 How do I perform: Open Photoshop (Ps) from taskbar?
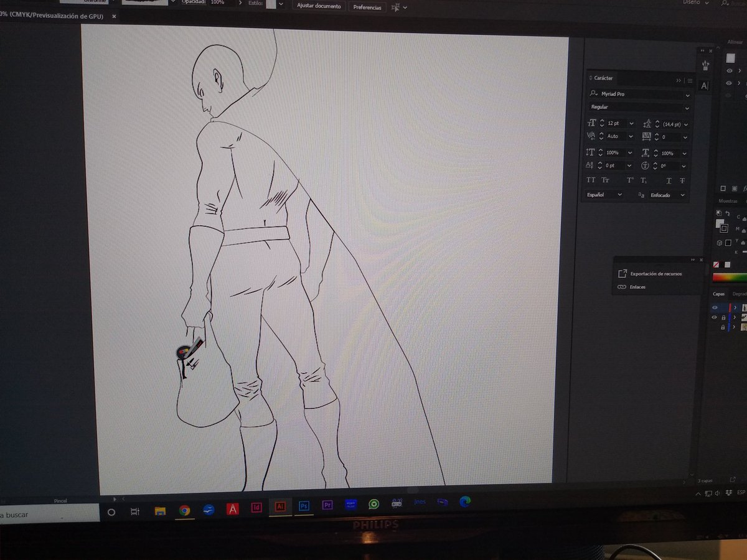(x=304, y=506)
